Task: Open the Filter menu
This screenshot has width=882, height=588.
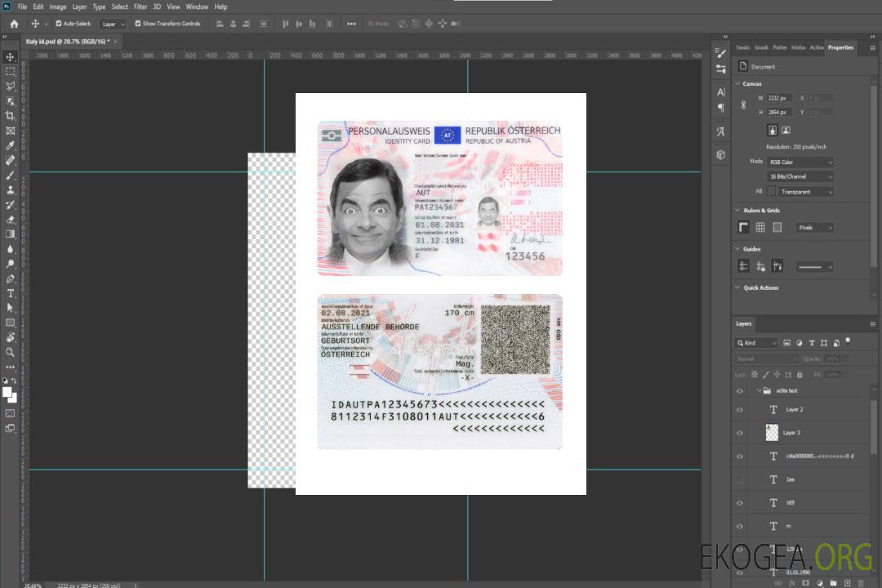Action: [140, 7]
